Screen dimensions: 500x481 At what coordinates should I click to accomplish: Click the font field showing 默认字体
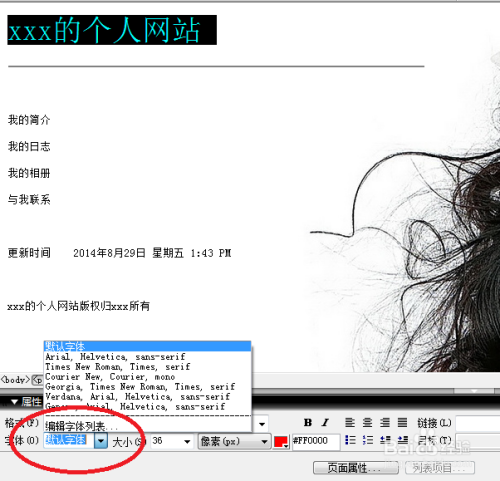coord(69,441)
